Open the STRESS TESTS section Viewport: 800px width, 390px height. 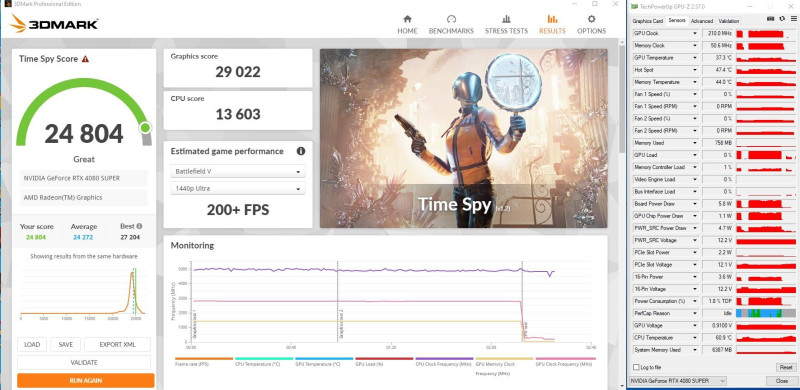pos(506,25)
